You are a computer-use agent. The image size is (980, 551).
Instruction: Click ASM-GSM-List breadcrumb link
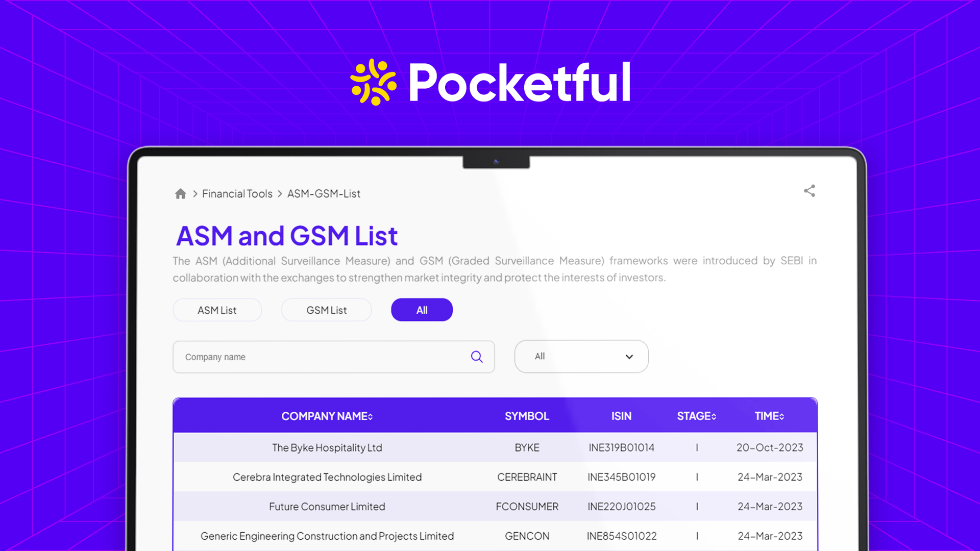324,194
